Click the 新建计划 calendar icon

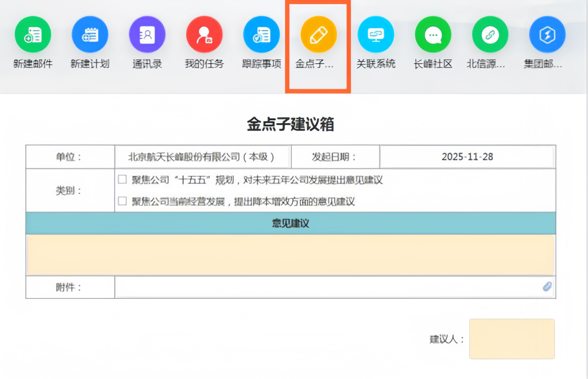click(x=90, y=35)
